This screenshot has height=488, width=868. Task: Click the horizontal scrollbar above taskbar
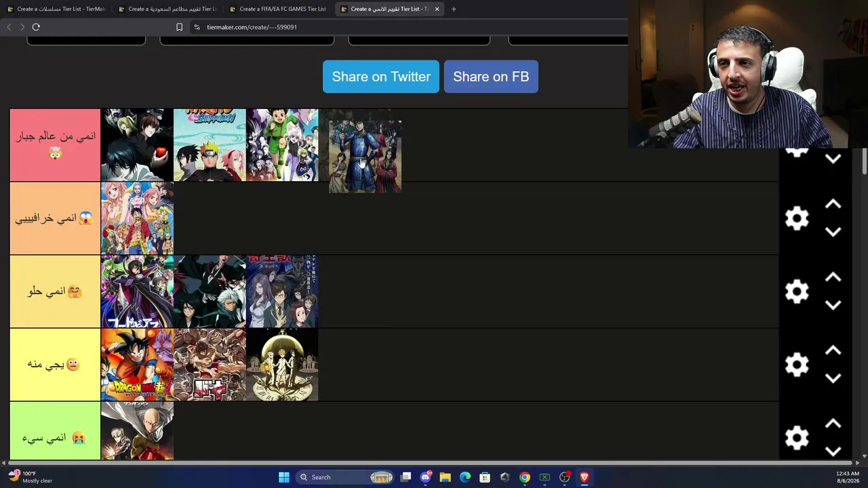[x=431, y=464]
